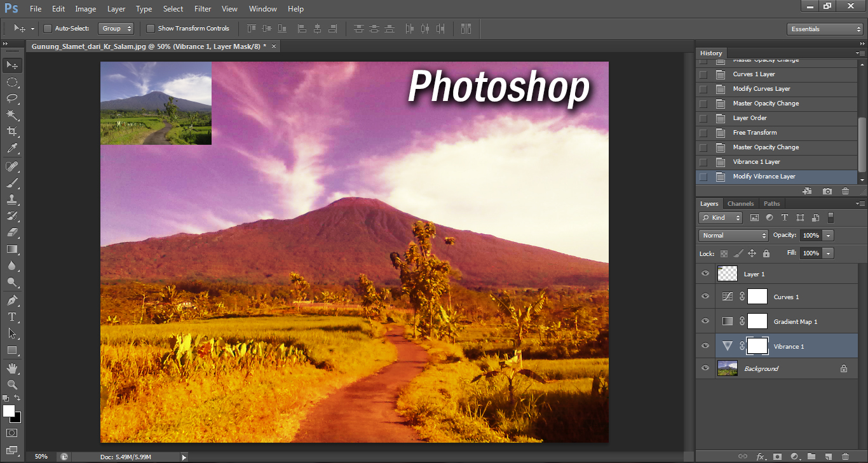Click the Vibrance 1 layer mask thumbnail
This screenshot has height=463, width=868.
point(757,346)
